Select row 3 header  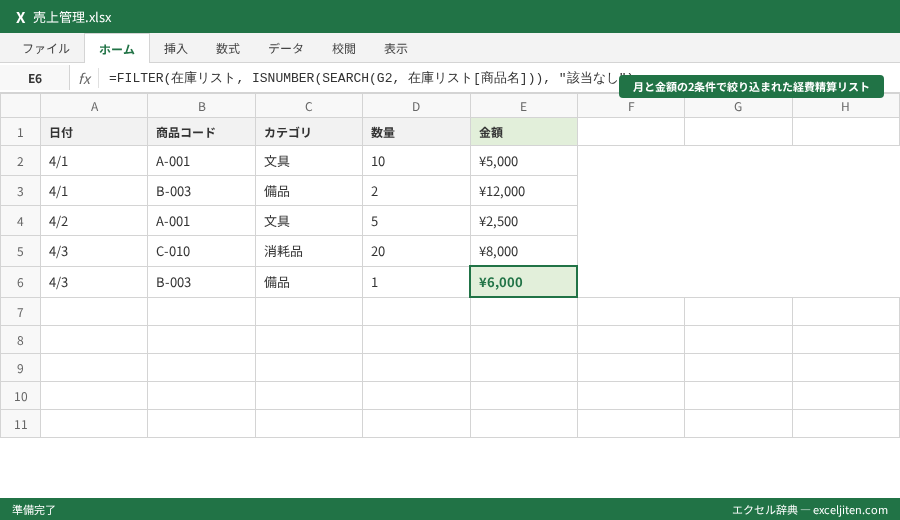(x=20, y=191)
